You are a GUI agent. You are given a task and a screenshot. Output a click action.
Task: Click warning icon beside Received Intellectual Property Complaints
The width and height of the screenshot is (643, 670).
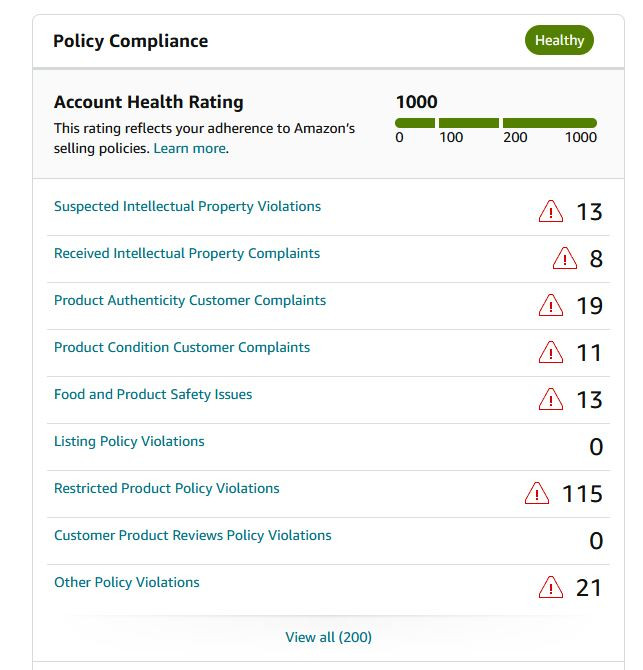coord(564,258)
